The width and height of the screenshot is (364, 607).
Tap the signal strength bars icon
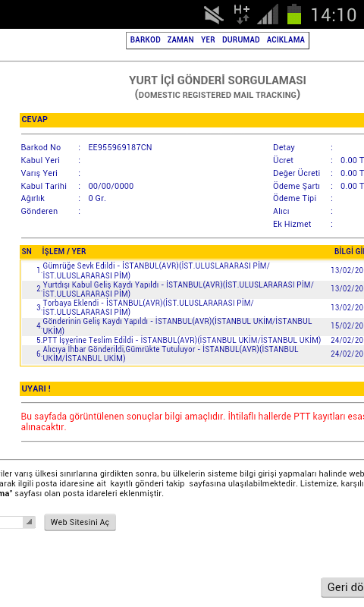268,14
